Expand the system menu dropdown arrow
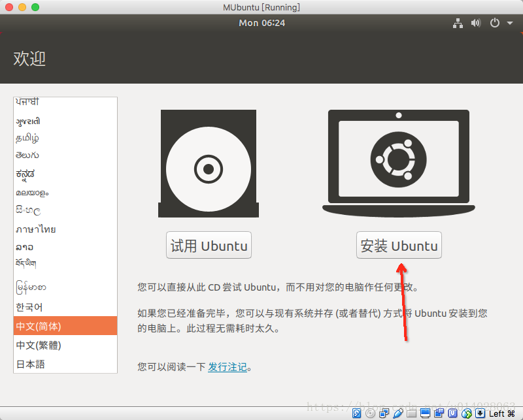This screenshot has width=523, height=420. [510, 23]
